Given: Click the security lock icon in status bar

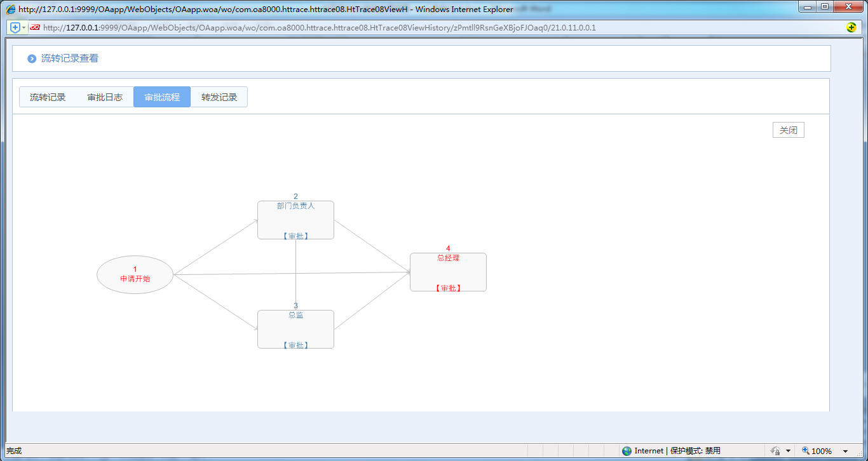Looking at the screenshot, I should coord(775,451).
